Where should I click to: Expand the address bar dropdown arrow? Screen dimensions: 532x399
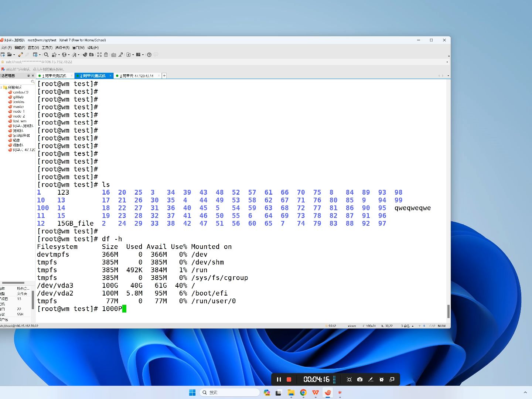coord(447,62)
